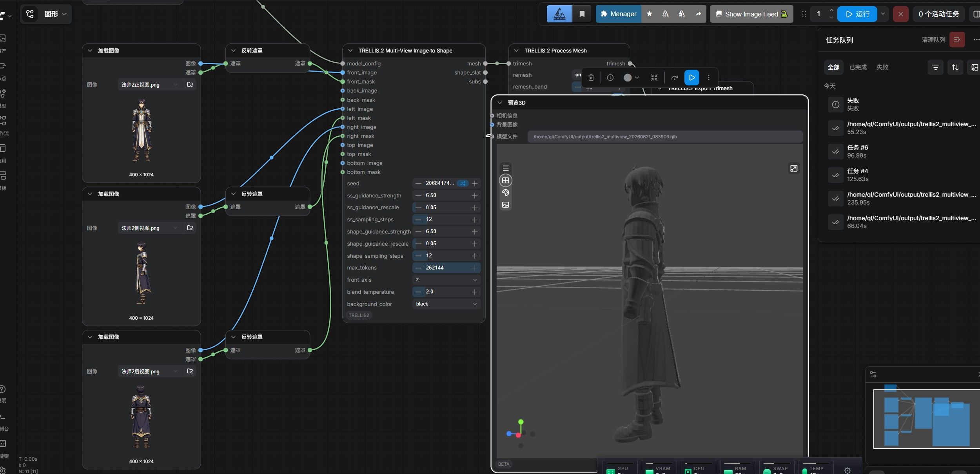Click the red clear queue icon
The image size is (980, 474).
[x=957, y=40]
